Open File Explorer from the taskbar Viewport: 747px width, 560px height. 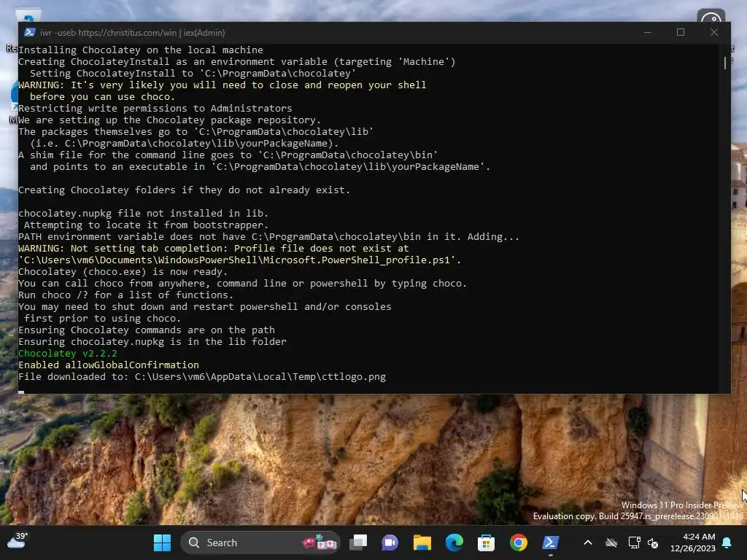(x=422, y=542)
